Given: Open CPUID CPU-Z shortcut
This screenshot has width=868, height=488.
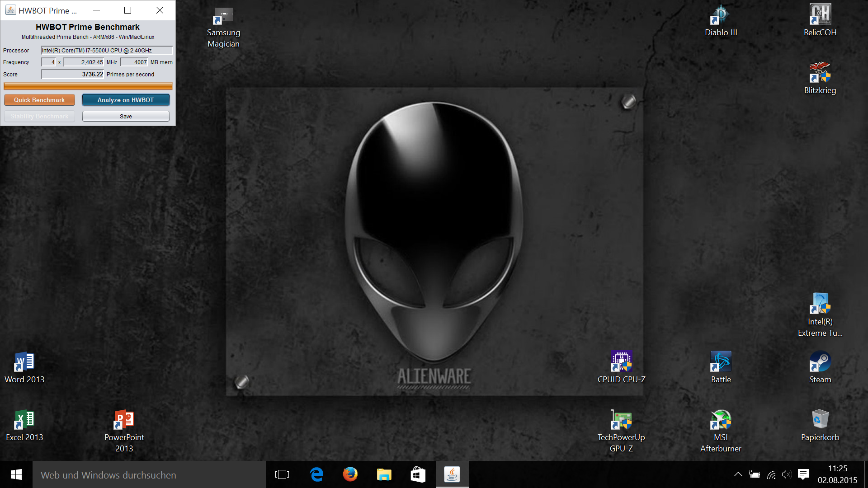Looking at the screenshot, I should point(621,368).
